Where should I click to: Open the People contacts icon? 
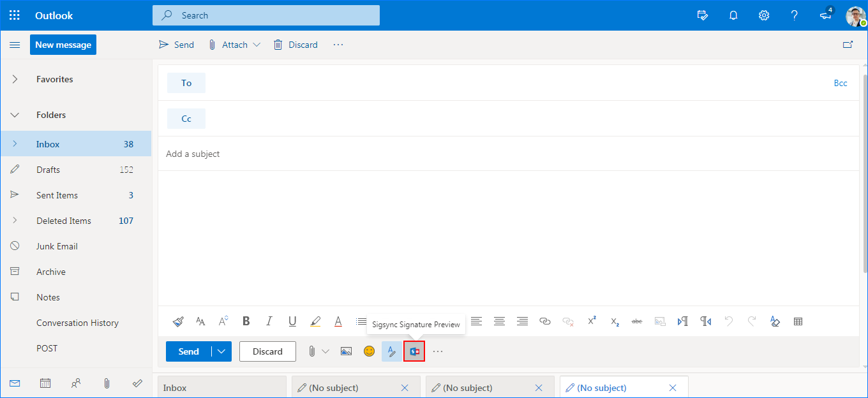tap(76, 383)
